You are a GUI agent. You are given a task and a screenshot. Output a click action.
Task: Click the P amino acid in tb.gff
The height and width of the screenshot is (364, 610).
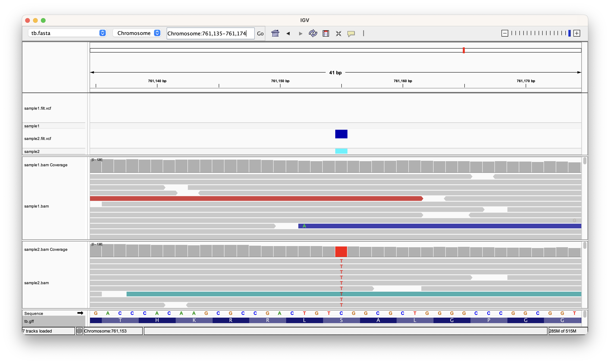pos(489,320)
